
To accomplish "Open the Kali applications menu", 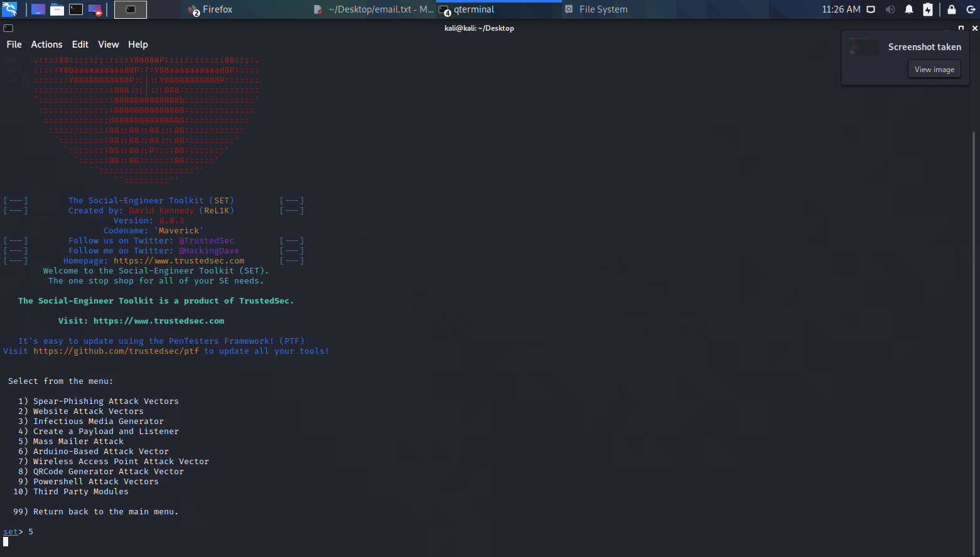I will coord(9,9).
